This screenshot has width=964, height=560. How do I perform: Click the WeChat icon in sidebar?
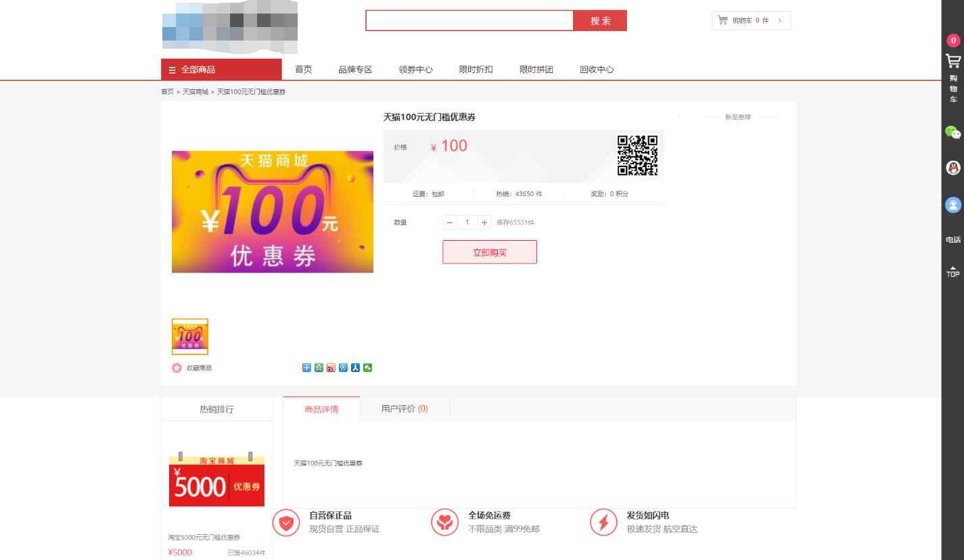tap(952, 133)
